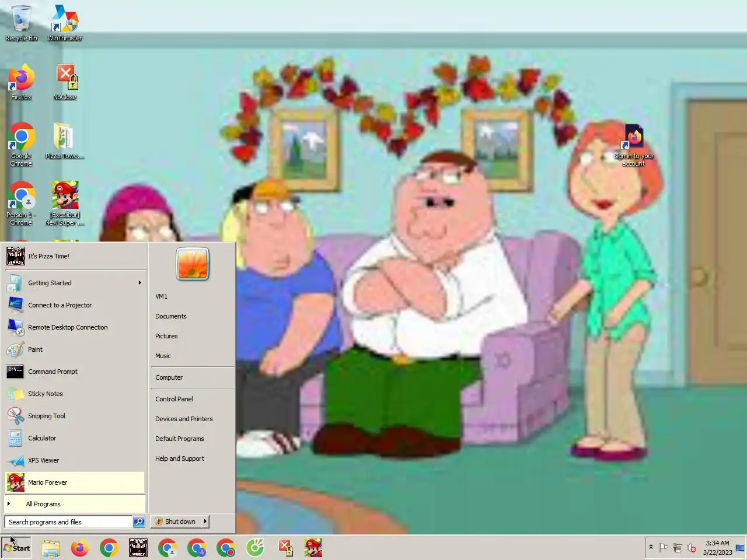The width and height of the screenshot is (747, 560).
Task: Open Command Prompt from the Start menu
Action: coord(75,372)
